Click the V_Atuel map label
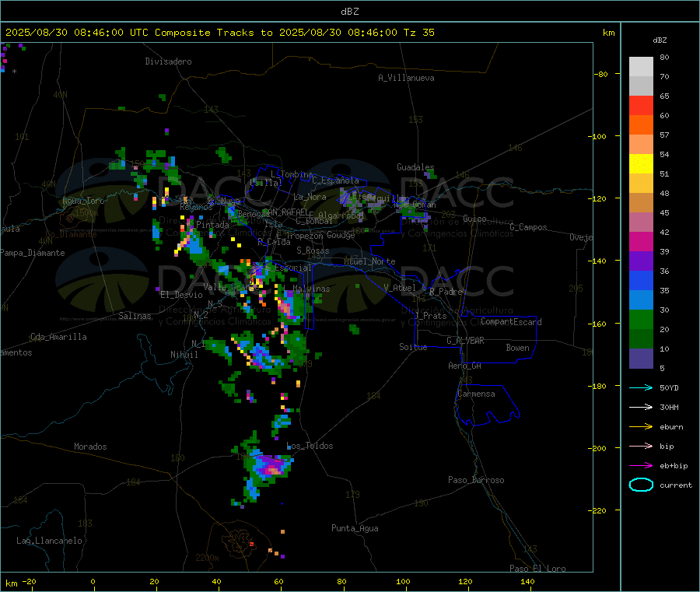Screen dimensions: 700x592 400,288
